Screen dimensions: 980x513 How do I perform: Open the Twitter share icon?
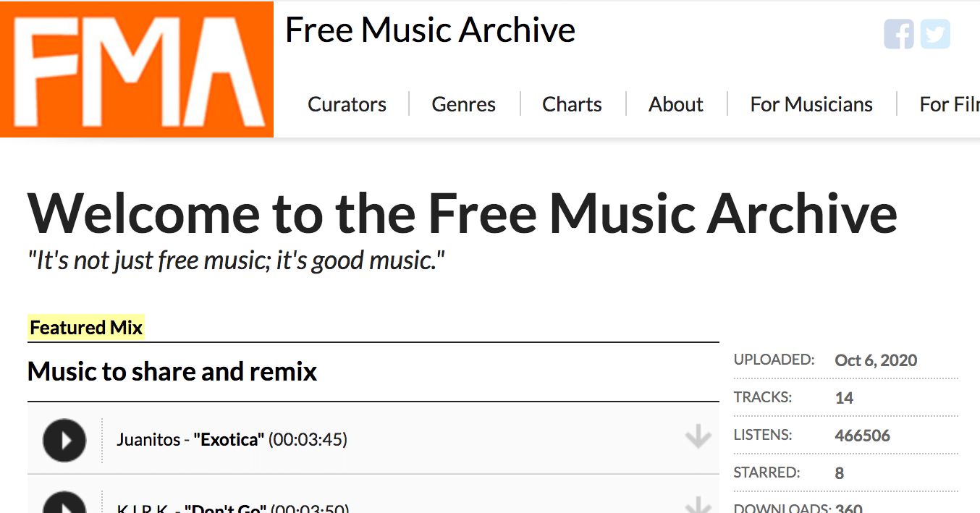[x=935, y=34]
